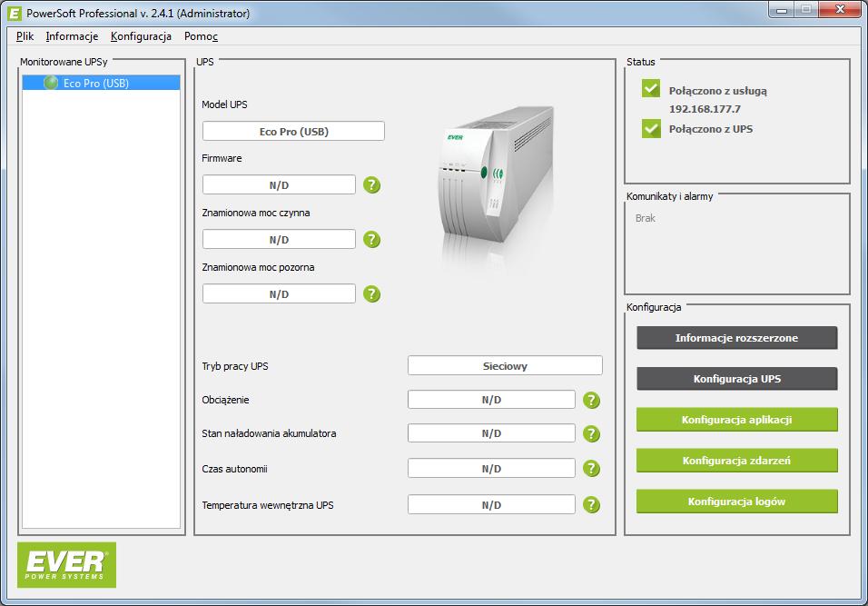
Task: Click the PowerSoft app icon in title bar
Action: pos(15,13)
